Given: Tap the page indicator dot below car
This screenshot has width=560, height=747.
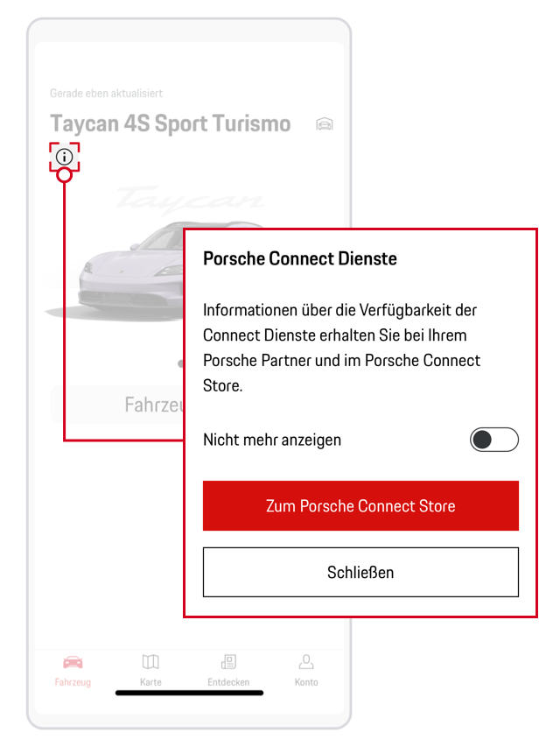Looking at the screenshot, I should [180, 363].
